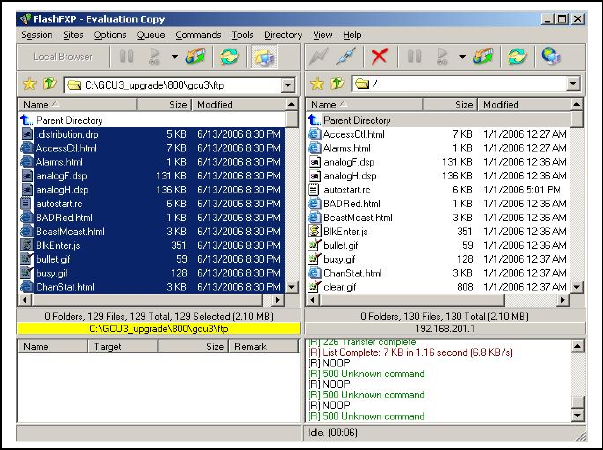Image resolution: width=603 pixels, height=450 pixels.
Task: Click the quick connect lightning icon
Action: point(319,57)
